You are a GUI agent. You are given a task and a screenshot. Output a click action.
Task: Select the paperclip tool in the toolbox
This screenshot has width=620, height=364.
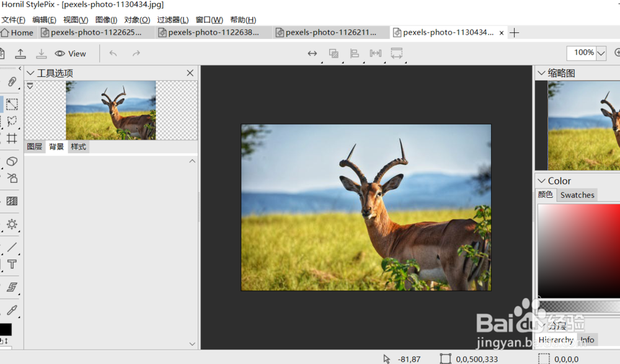click(12, 82)
